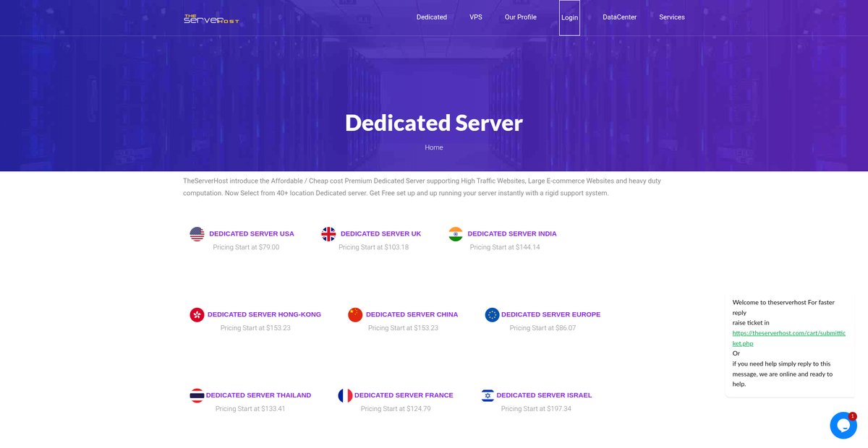Click the Europe flag icon

(x=492, y=315)
